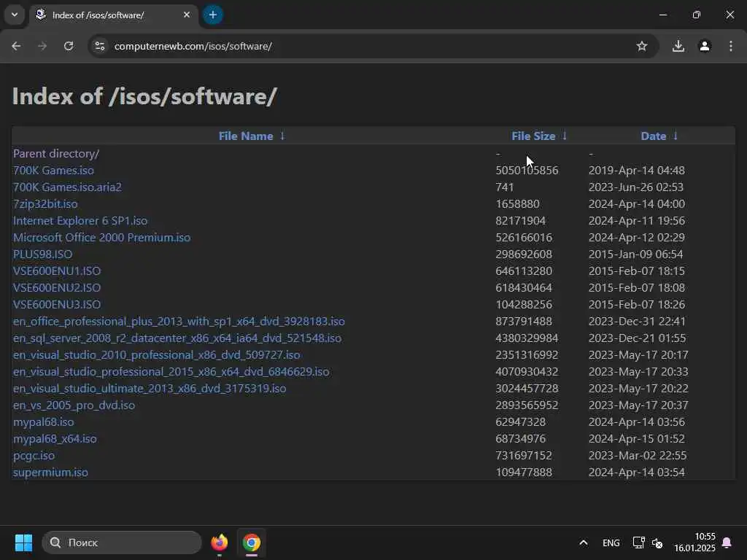Select the Index of /isos/software/ tab

click(x=113, y=15)
